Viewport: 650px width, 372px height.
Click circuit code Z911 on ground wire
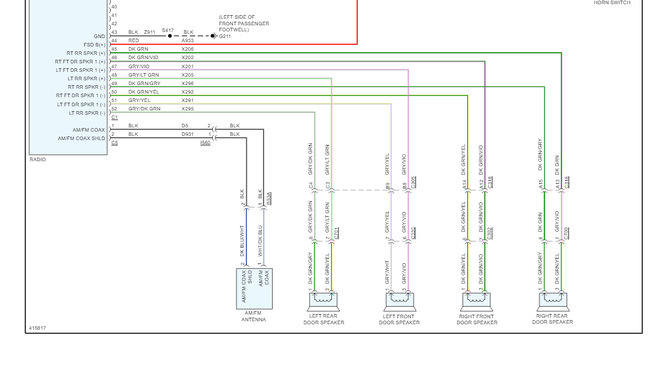point(150,32)
